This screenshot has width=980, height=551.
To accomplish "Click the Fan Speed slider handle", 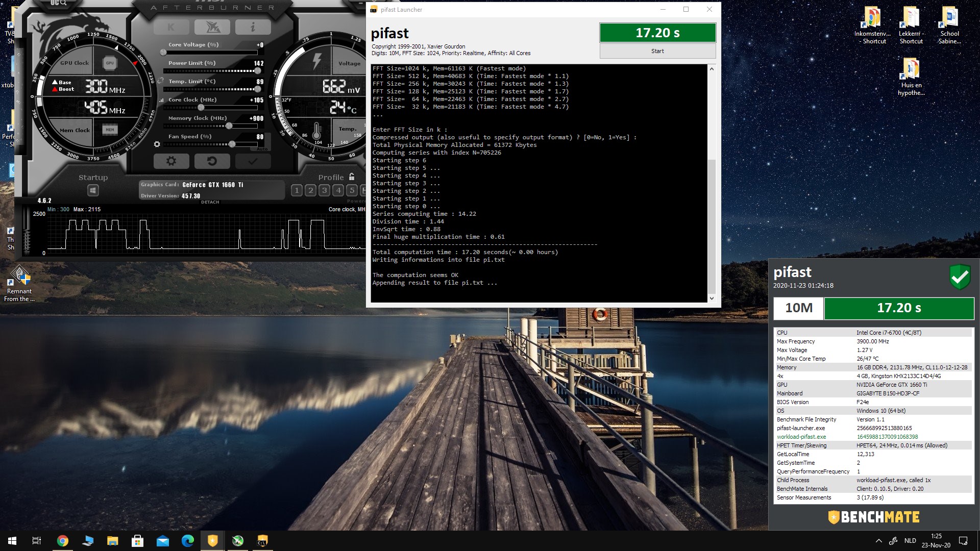I will (232, 144).
